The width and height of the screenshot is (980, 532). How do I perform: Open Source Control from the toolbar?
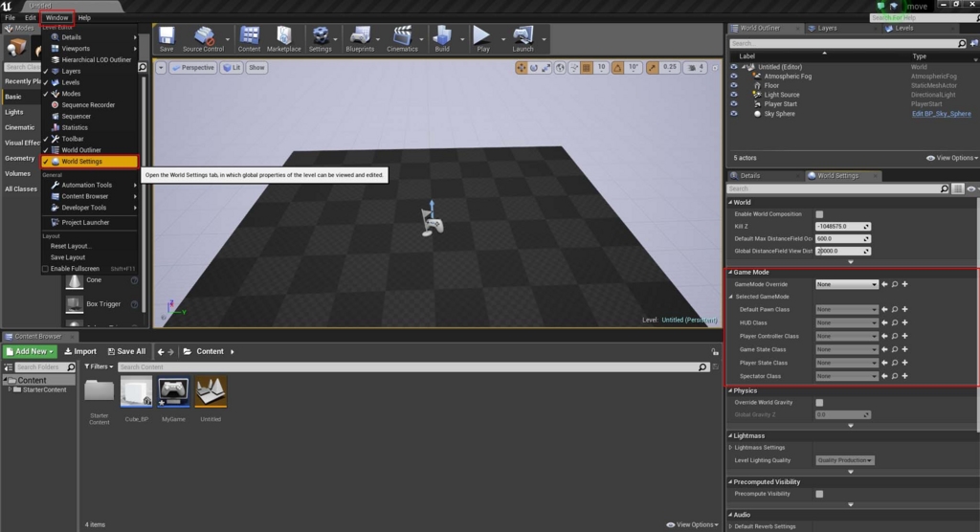(x=203, y=39)
